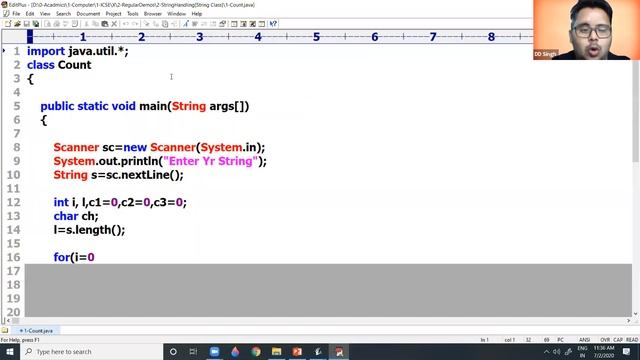Click the Cortana circle taskbar icon
The width and height of the screenshot is (640, 360).
pos(173,351)
